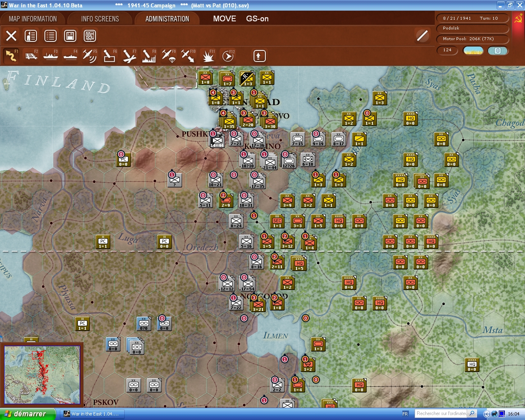Select the 1=7 unit counter
Image resolution: width=525 pixels, height=420 pixels.
point(227,79)
